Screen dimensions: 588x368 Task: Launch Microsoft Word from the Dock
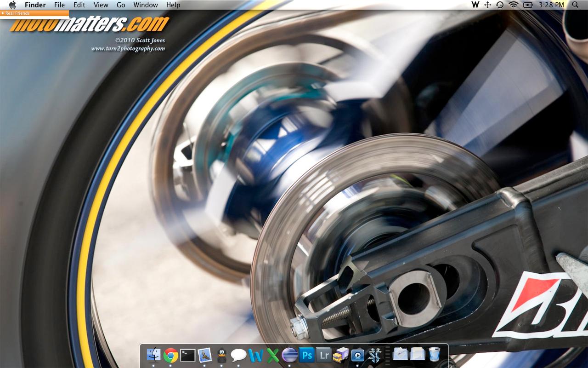pos(255,355)
